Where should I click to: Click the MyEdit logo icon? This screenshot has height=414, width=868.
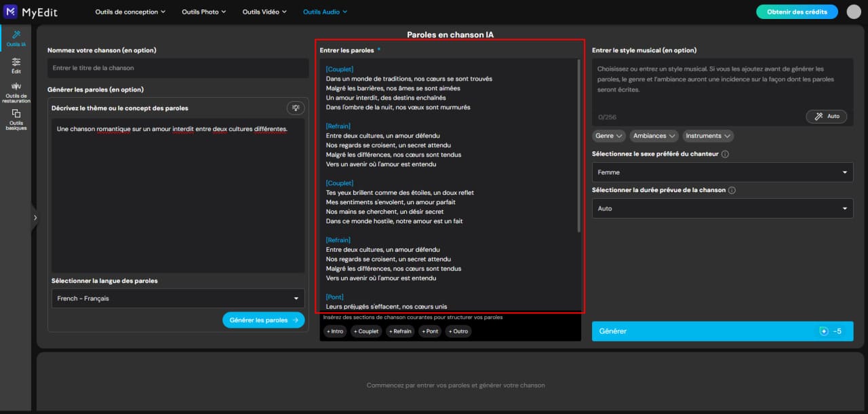[10, 11]
